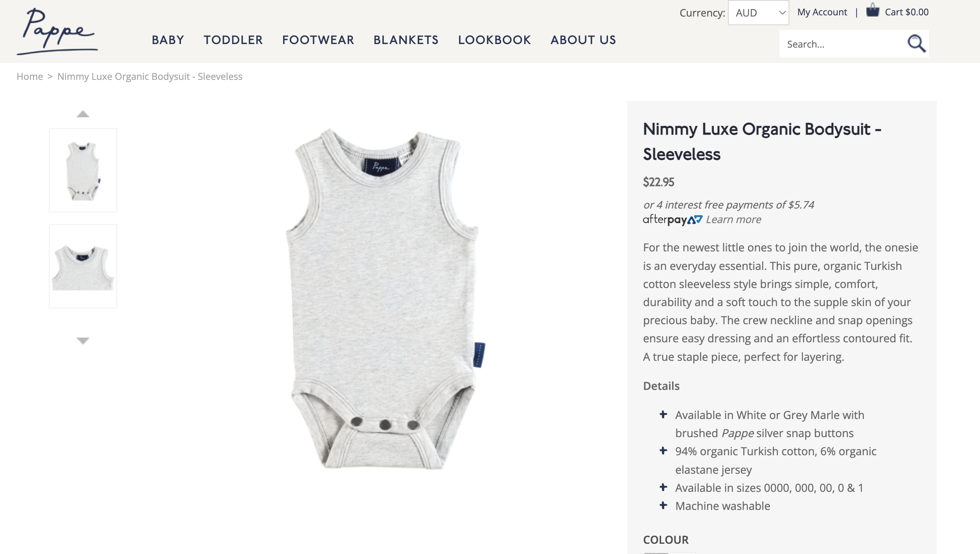Image resolution: width=980 pixels, height=554 pixels.
Task: Go to Home breadcrumb link
Action: click(x=29, y=76)
